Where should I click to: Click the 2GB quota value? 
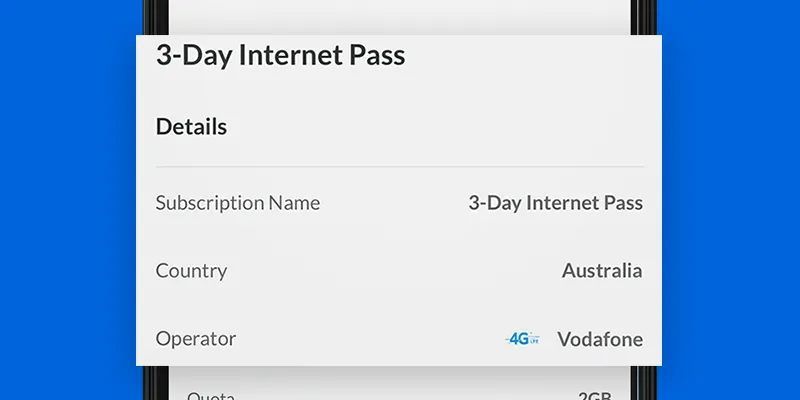tap(594, 393)
